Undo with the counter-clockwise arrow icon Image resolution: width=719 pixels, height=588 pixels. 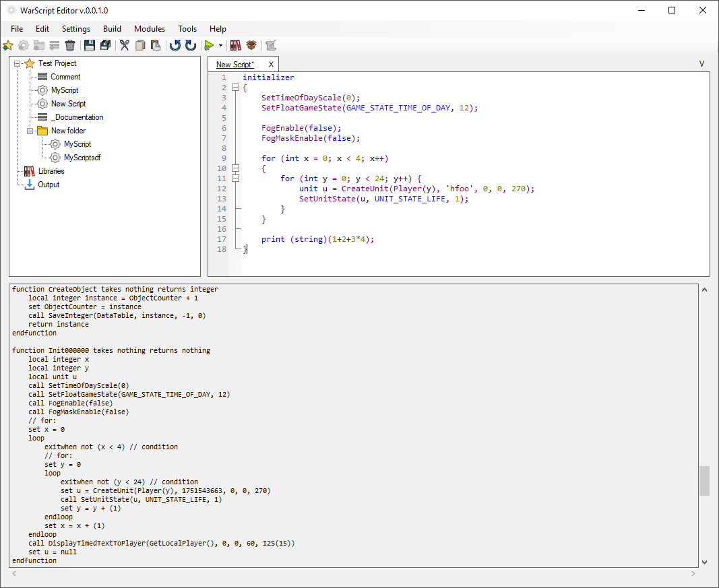pos(175,45)
